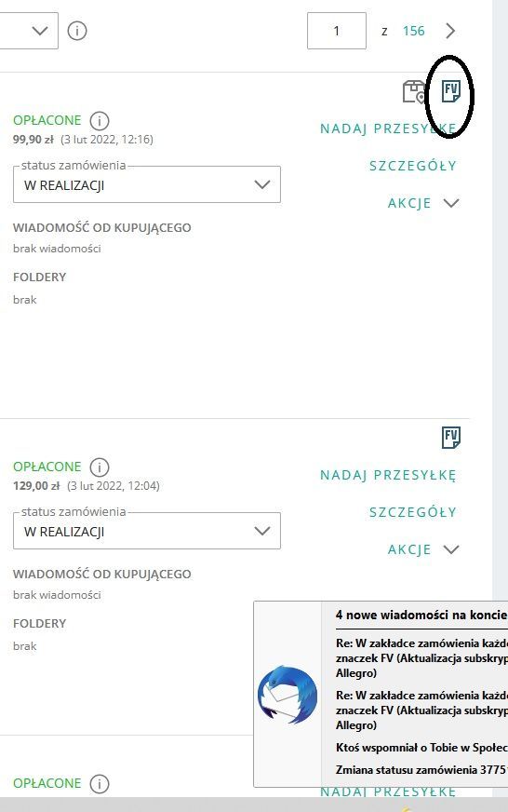Click the circled FV invoice icon on the 99,90 zł order
This screenshot has height=812, width=508.
(x=451, y=91)
